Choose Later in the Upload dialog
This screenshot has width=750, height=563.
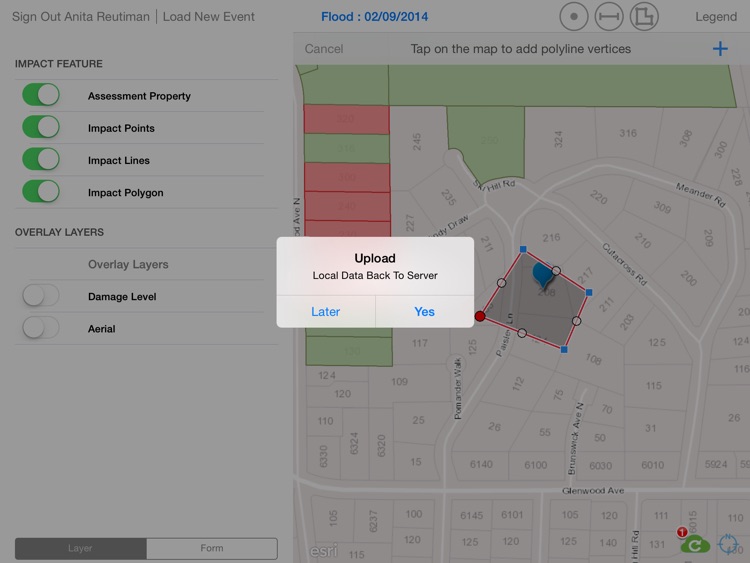326,312
